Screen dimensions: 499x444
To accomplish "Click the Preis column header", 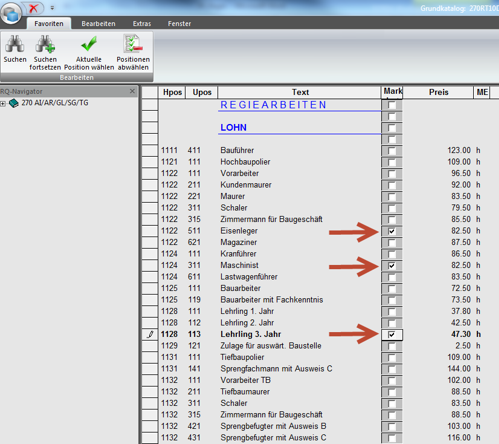I will pyautogui.click(x=438, y=92).
